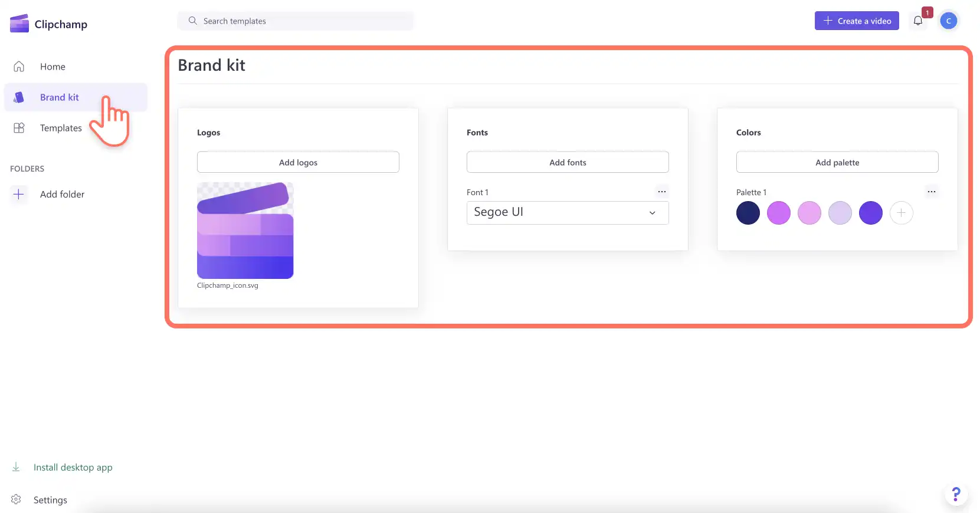Click the Home house icon
980x513 pixels.
click(x=19, y=67)
